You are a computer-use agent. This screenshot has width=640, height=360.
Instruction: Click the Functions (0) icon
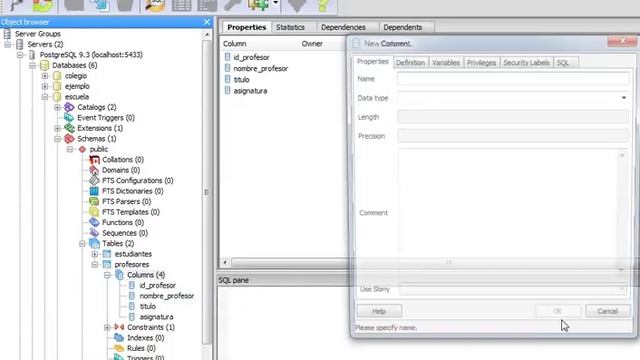(x=94, y=222)
